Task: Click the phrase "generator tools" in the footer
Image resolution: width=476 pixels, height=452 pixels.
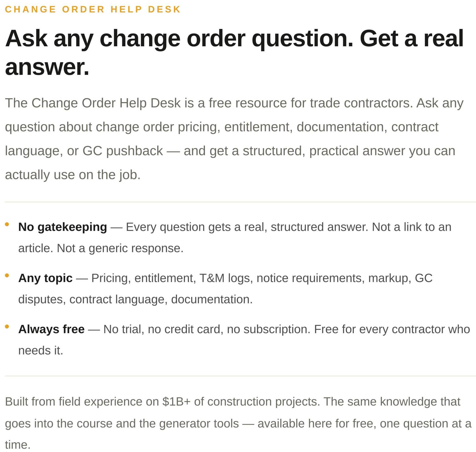Action: (199, 423)
